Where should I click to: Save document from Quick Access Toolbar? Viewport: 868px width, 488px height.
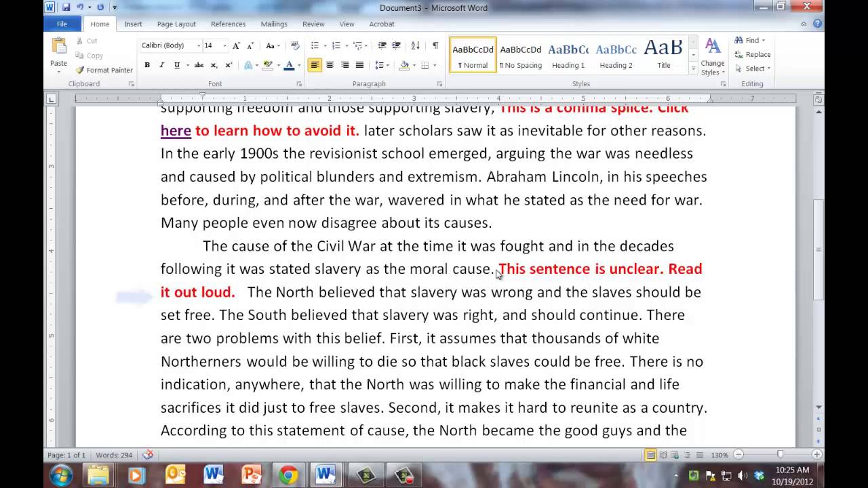[x=66, y=7]
